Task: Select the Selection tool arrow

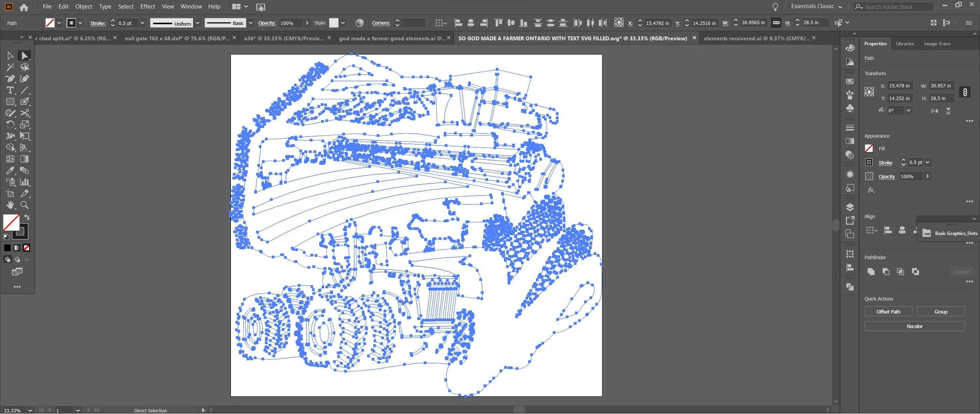Action: click(10, 56)
